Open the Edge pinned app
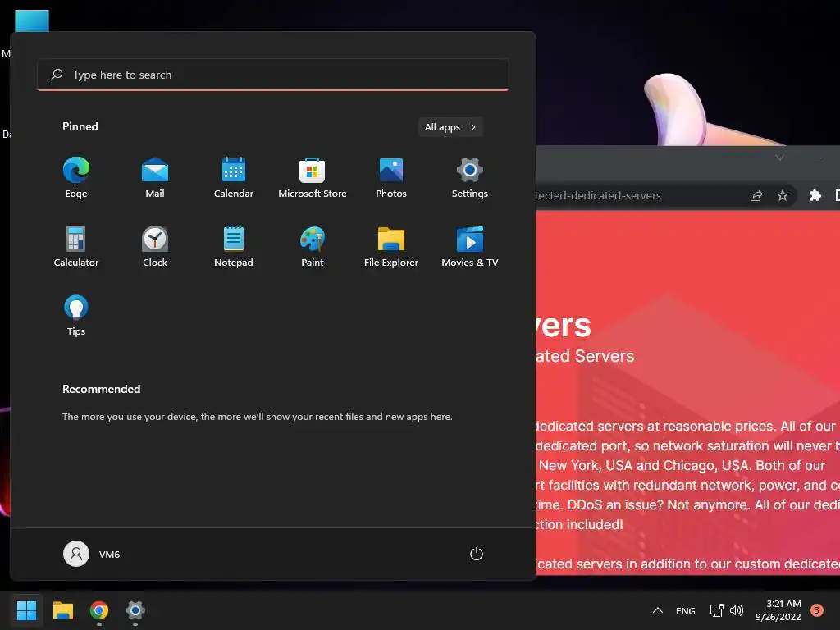This screenshot has width=840, height=630. click(x=76, y=178)
